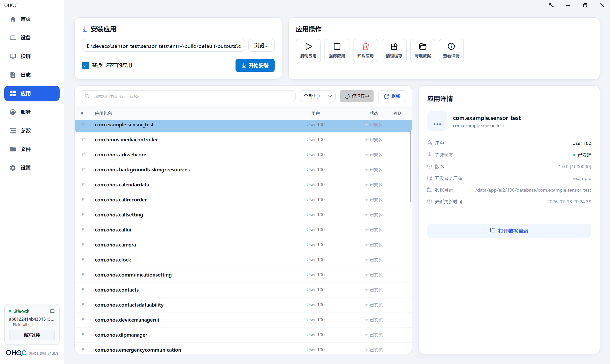The image size is (610, 364).
Task: Click the 强停应用 stop icon
Action: coord(337,47)
